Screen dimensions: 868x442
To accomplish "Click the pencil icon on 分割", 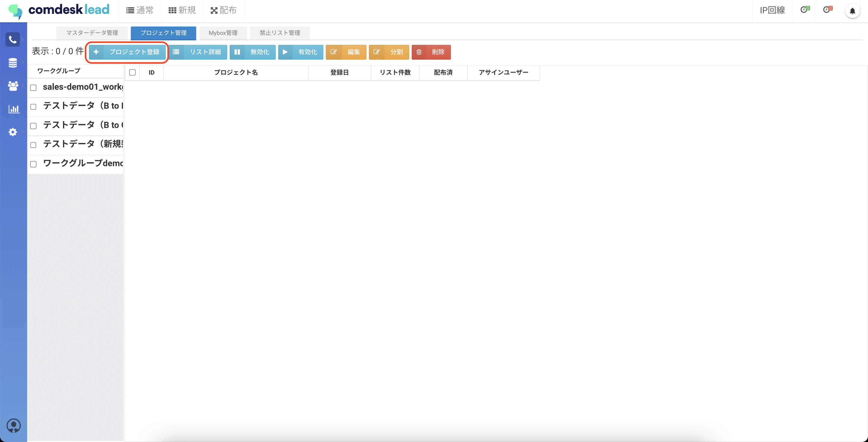I will click(x=376, y=52).
